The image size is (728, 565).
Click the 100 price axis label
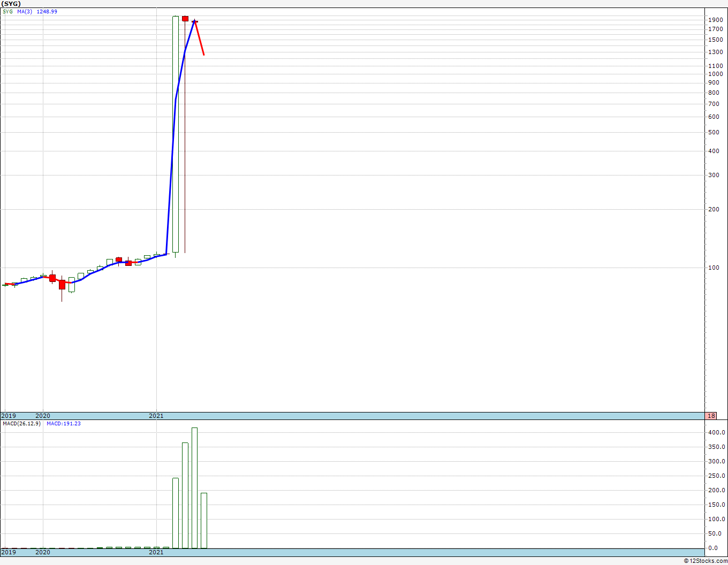(x=714, y=268)
